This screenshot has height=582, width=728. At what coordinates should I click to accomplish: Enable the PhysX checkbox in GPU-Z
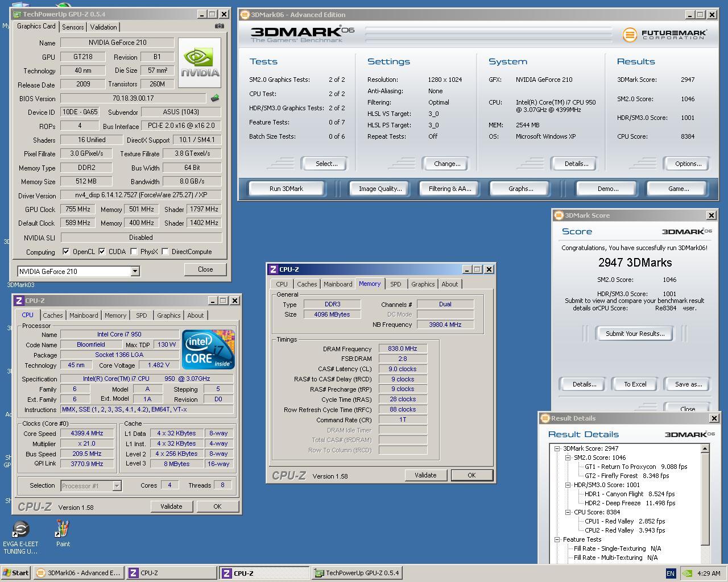click(x=134, y=252)
